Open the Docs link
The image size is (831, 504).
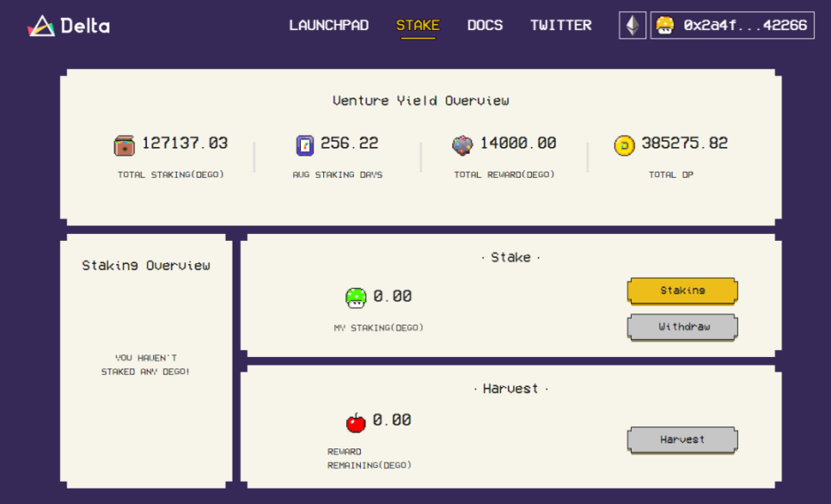(x=485, y=26)
